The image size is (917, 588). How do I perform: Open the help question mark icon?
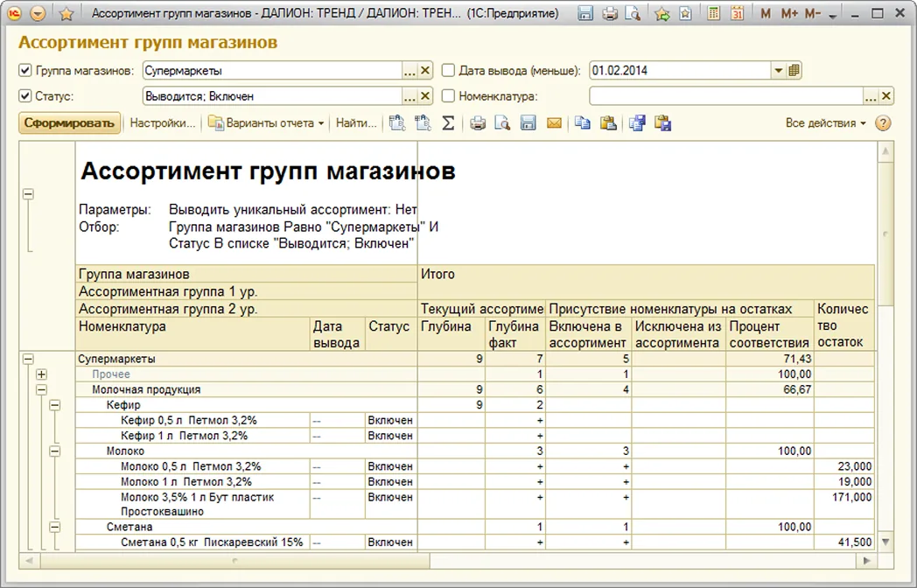(x=883, y=122)
